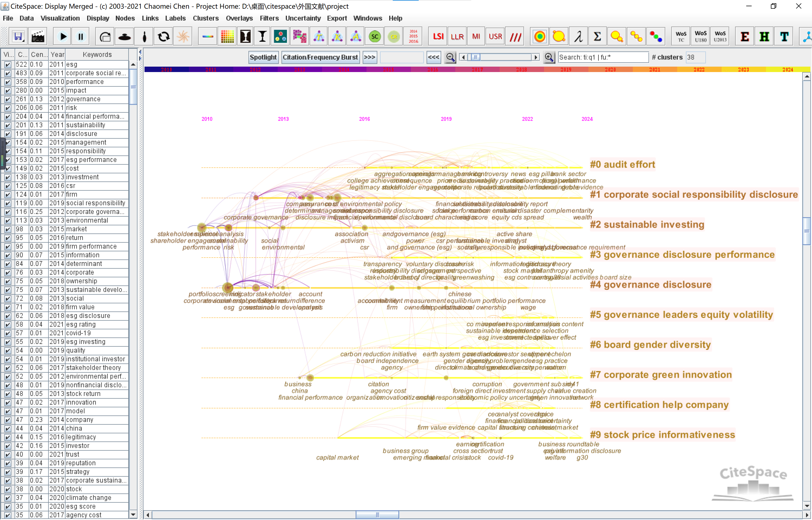
Task: Click the zoom out magnifier button
Action: coord(450,57)
